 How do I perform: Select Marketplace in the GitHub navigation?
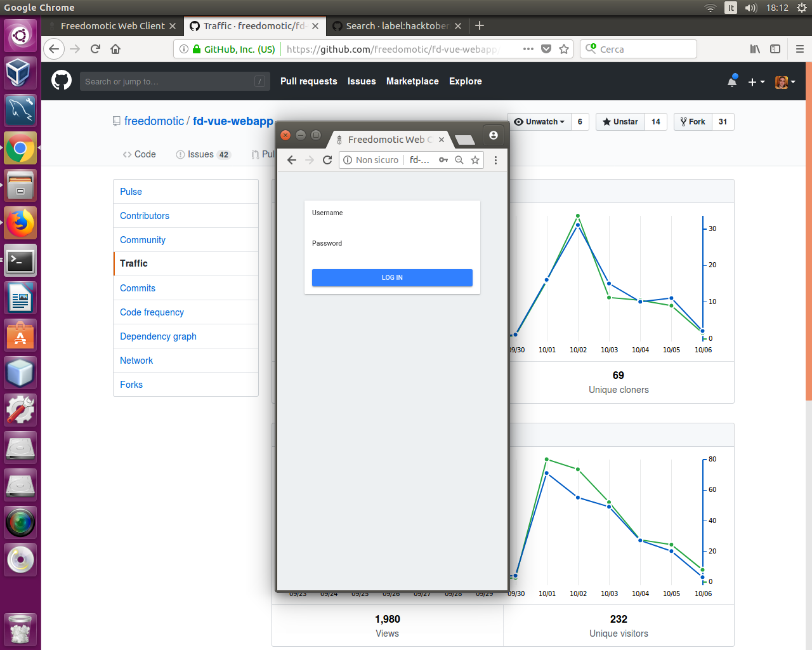click(412, 81)
